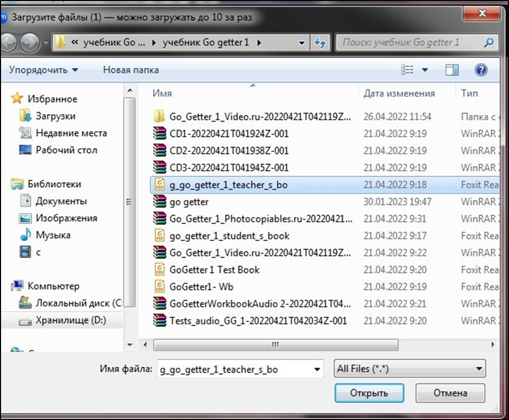This screenshot has height=420, width=509.
Task: Open Хранилище (D:) drive
Action: coord(62,320)
